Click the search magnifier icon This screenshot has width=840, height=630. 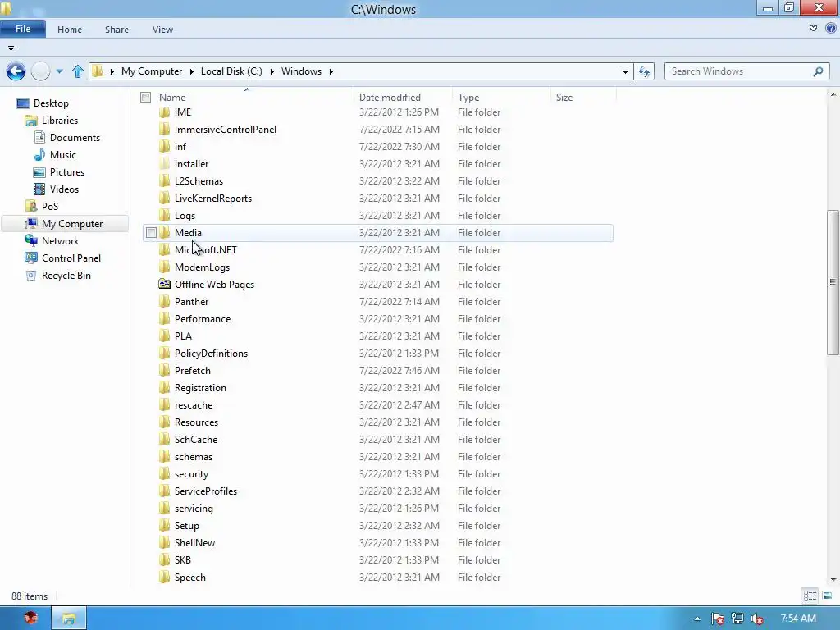[818, 71]
